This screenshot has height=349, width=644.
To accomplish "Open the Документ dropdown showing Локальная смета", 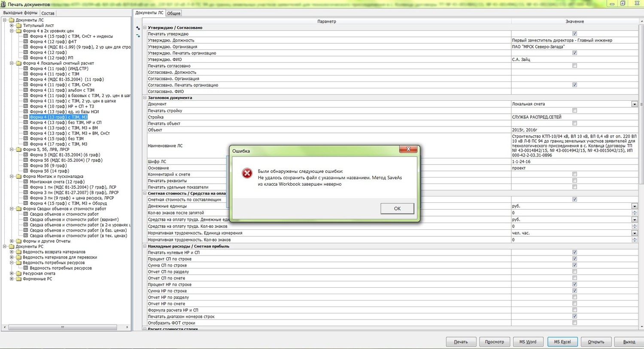I will point(634,104).
